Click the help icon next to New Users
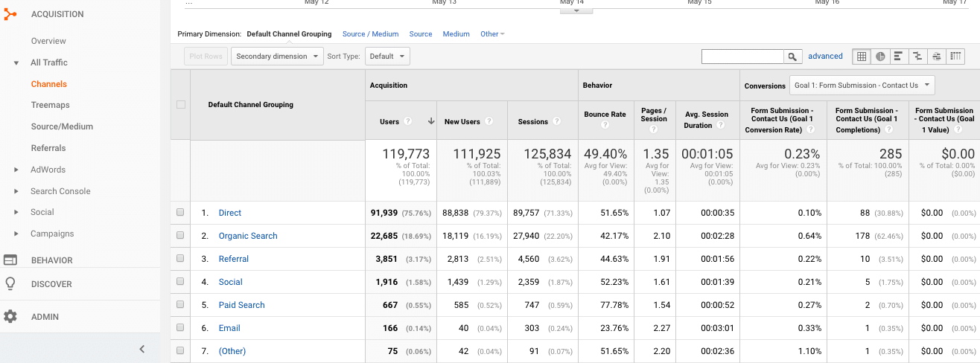Image resolution: width=980 pixels, height=363 pixels. [x=489, y=121]
